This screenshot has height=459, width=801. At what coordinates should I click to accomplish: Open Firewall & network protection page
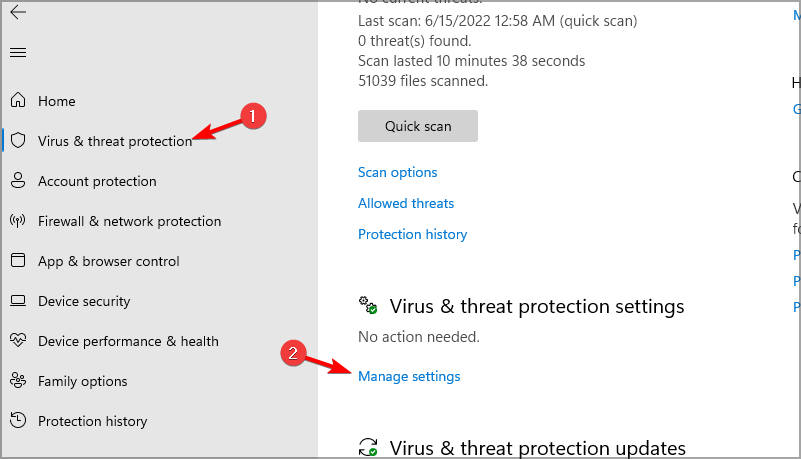(x=129, y=221)
